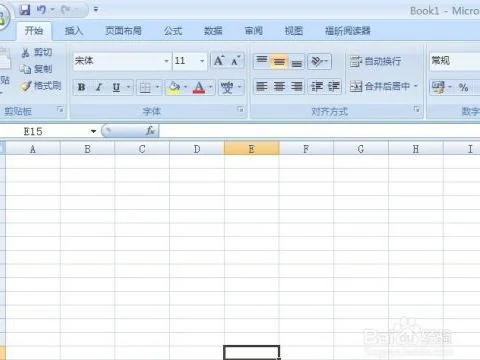This screenshot has width=480, height=360.
Task: Align text right
Action: tap(296, 87)
